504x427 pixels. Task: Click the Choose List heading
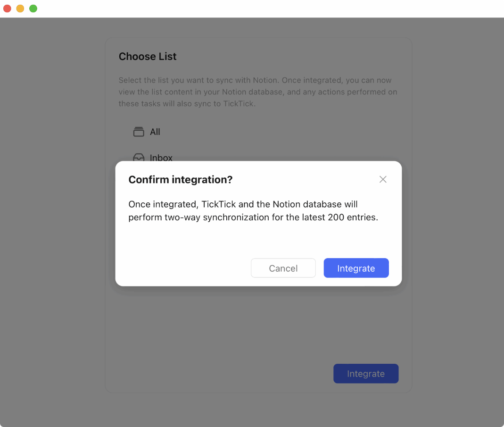click(148, 56)
